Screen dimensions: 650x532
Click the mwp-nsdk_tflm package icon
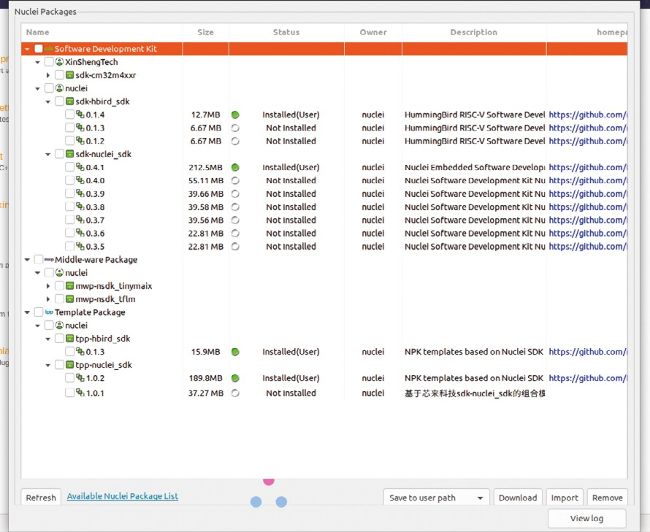coord(70,298)
